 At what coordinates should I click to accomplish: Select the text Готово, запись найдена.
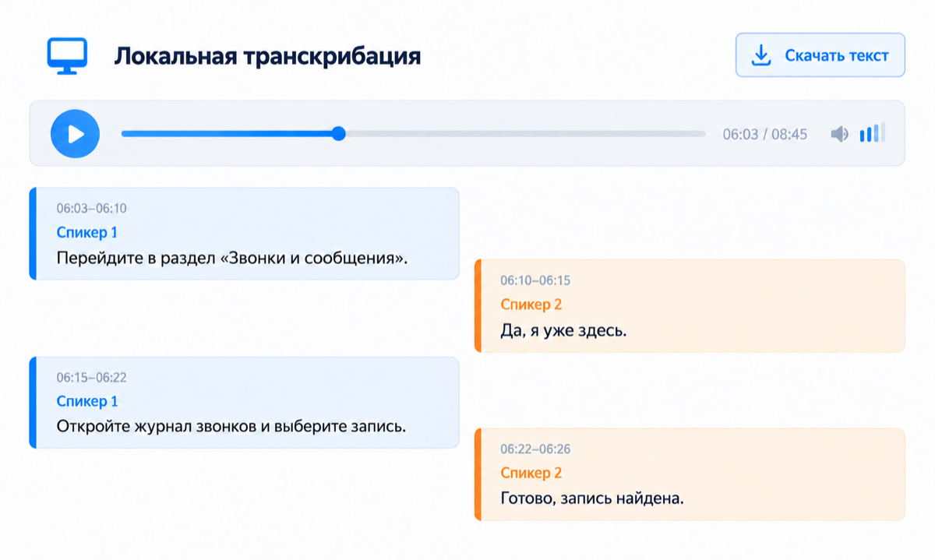592,498
